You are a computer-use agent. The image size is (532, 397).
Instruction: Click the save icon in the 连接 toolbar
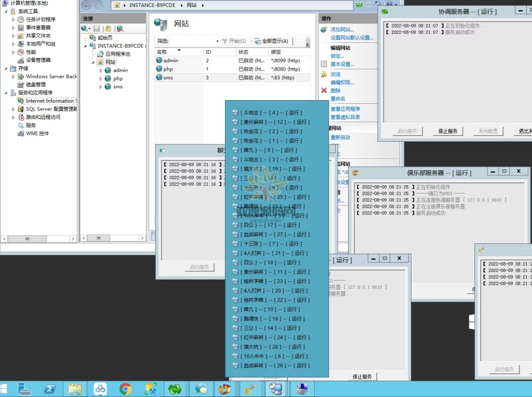[x=97, y=29]
